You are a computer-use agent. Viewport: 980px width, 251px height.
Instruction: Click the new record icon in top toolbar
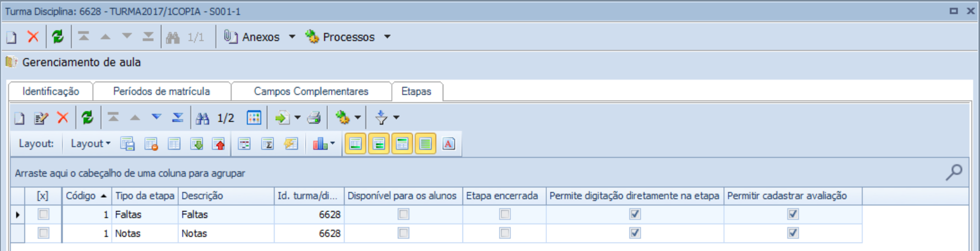11,37
